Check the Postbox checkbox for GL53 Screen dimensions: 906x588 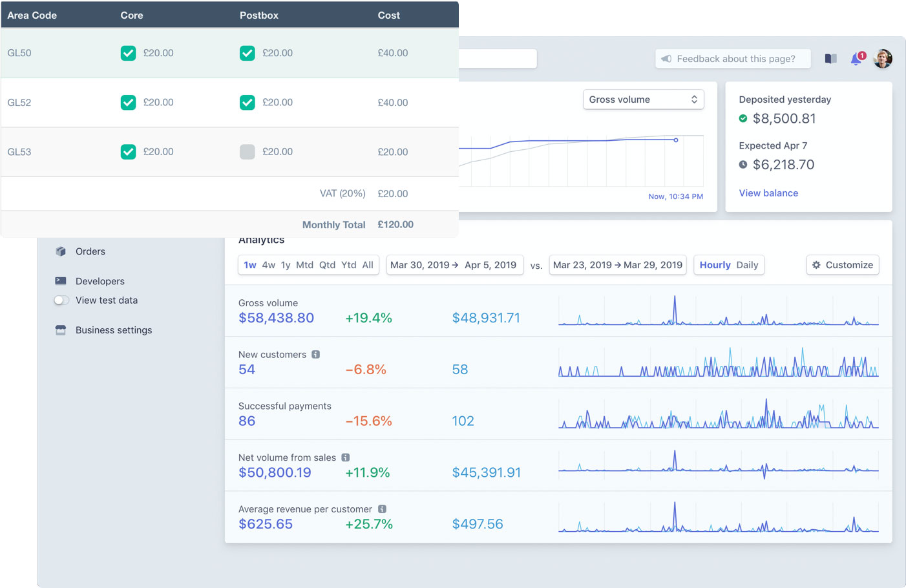coord(248,151)
